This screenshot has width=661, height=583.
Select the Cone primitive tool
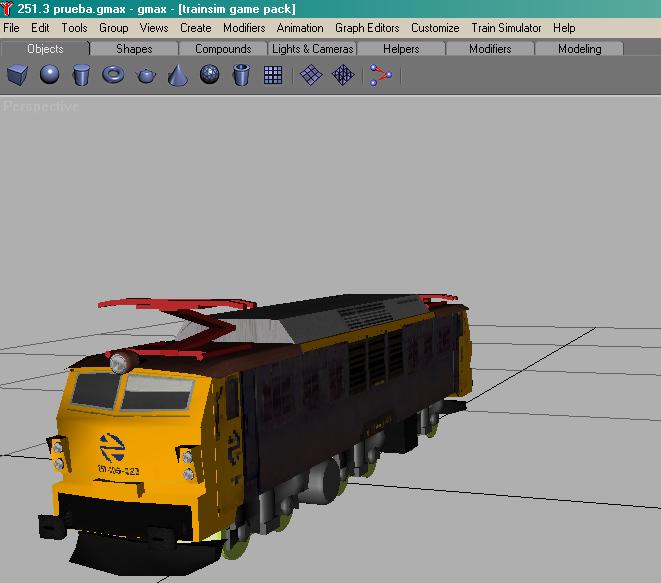pos(178,74)
